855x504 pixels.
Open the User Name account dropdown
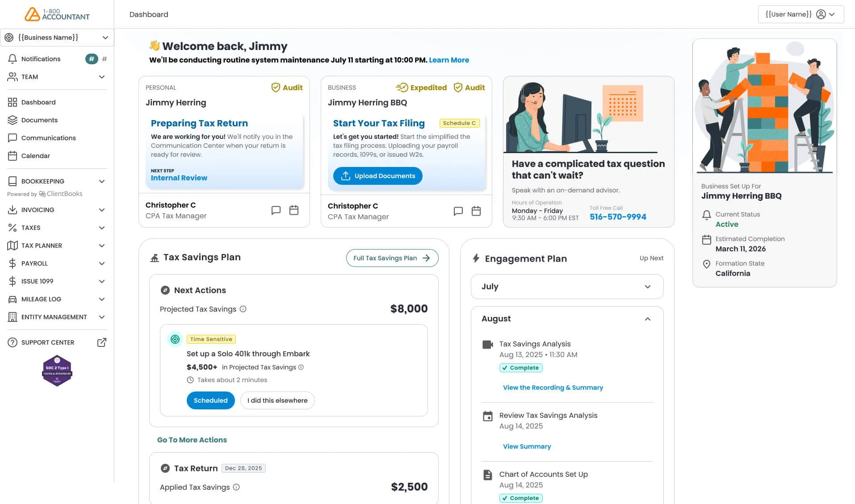(801, 14)
